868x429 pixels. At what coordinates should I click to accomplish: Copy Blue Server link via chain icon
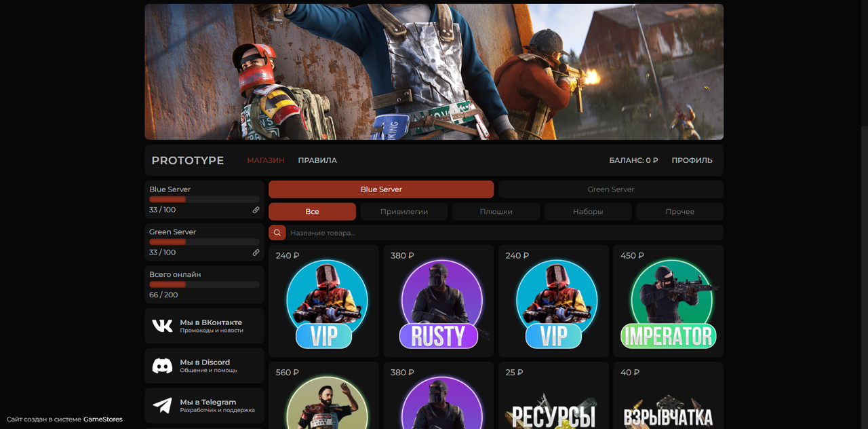click(x=256, y=210)
